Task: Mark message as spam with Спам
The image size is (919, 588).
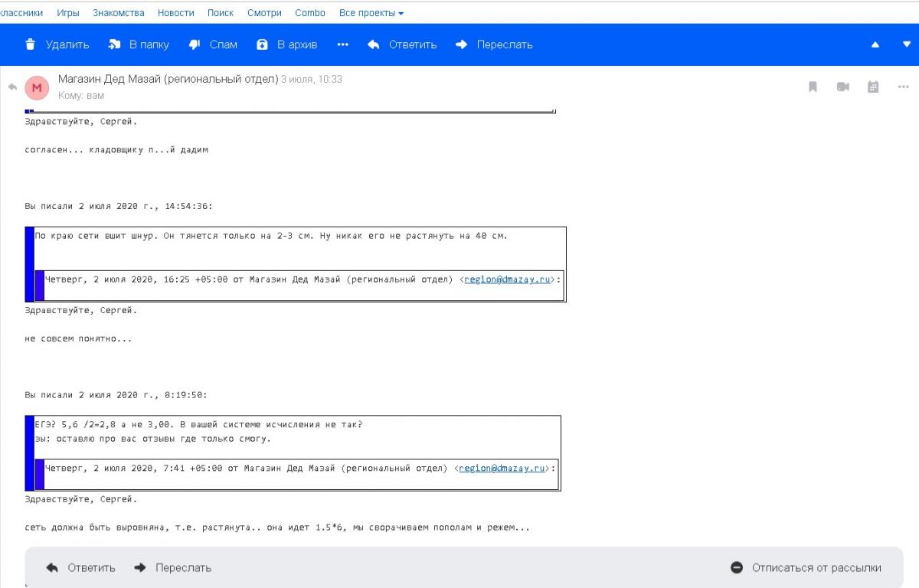Action: tap(213, 44)
